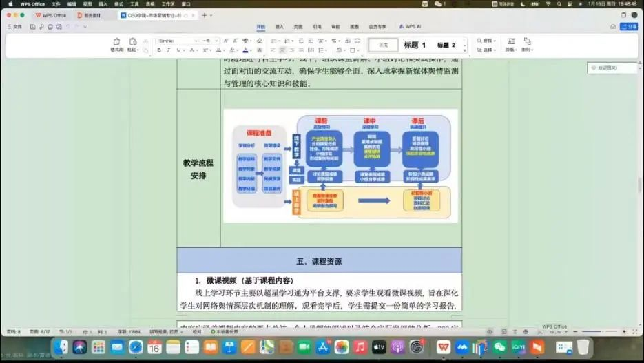
Task: Apply the 标题 2 heading style
Action: [x=446, y=45]
